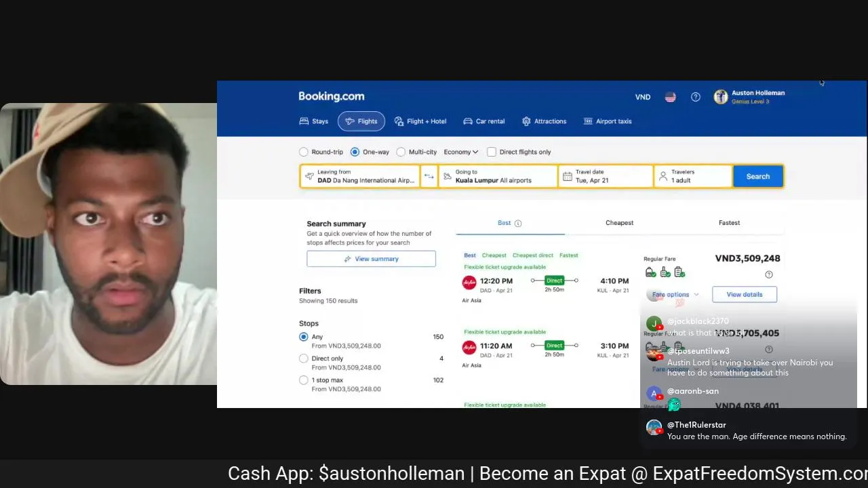The width and height of the screenshot is (868, 488).
Task: Click the Attractions icon in navigation
Action: click(x=526, y=121)
